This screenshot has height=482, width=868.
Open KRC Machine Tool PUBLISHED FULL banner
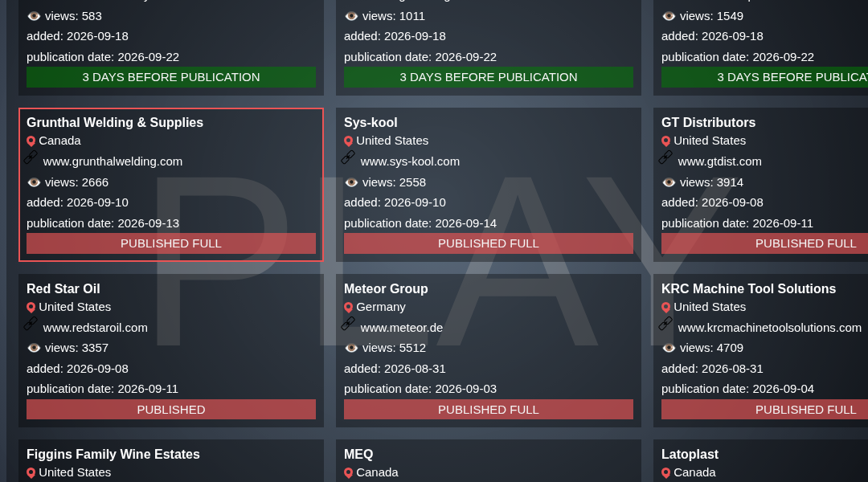coord(764,410)
